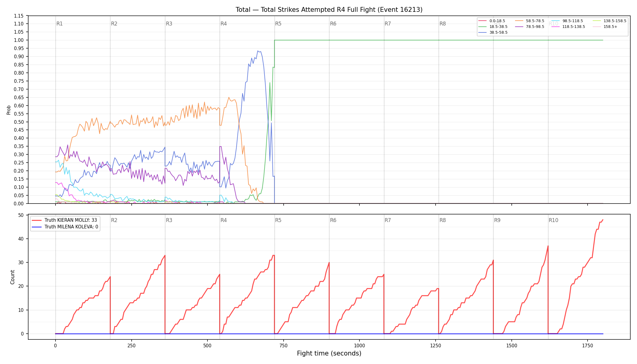Click the R7 round label in the Count plot

388,220
